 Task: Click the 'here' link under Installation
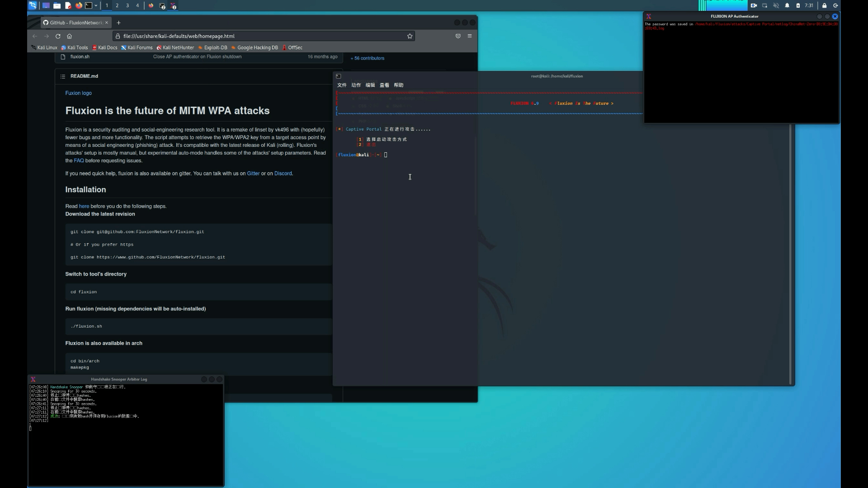click(84, 206)
